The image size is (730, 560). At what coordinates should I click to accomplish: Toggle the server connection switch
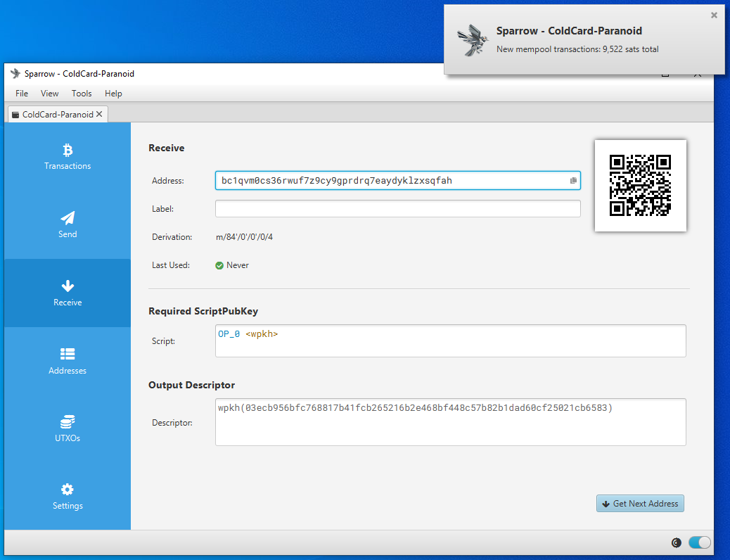pyautogui.click(x=700, y=542)
